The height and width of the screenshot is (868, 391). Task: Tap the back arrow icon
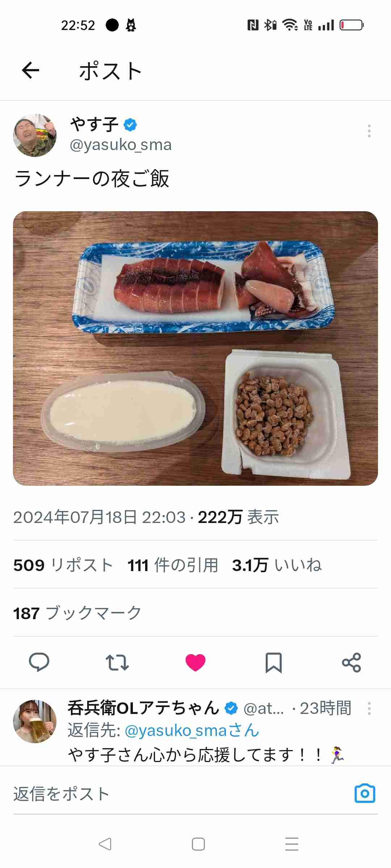pos(30,70)
